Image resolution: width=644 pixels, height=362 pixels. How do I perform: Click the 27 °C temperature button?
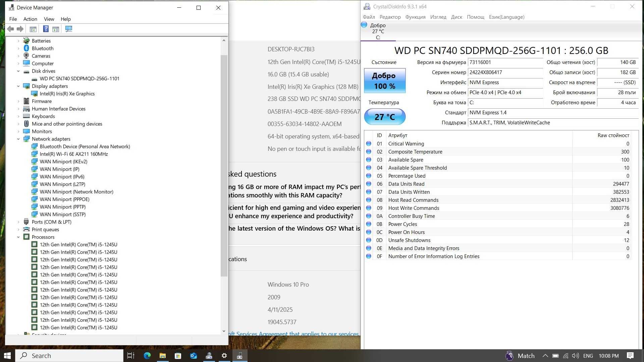[x=385, y=117]
